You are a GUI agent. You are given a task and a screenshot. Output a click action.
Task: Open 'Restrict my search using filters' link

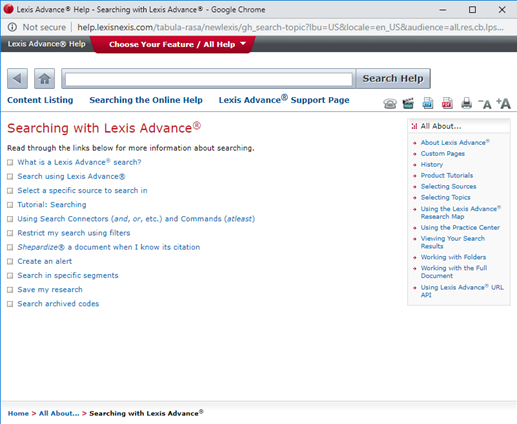pos(74,233)
